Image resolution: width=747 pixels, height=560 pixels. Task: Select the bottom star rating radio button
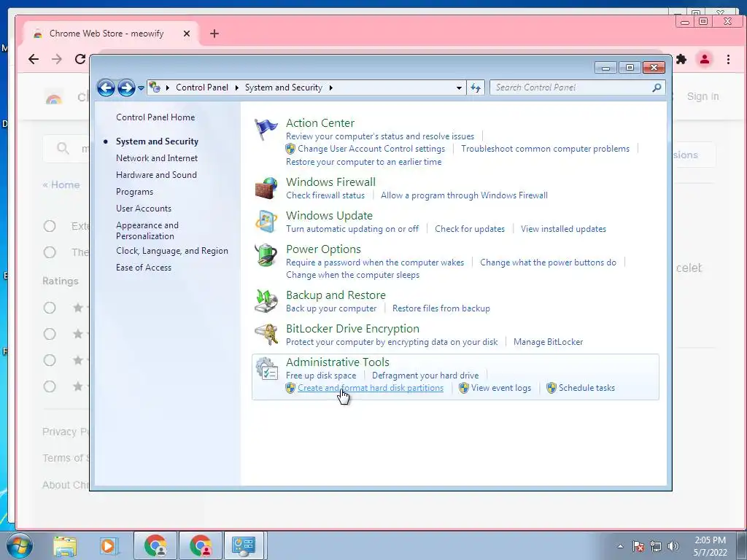point(50,386)
